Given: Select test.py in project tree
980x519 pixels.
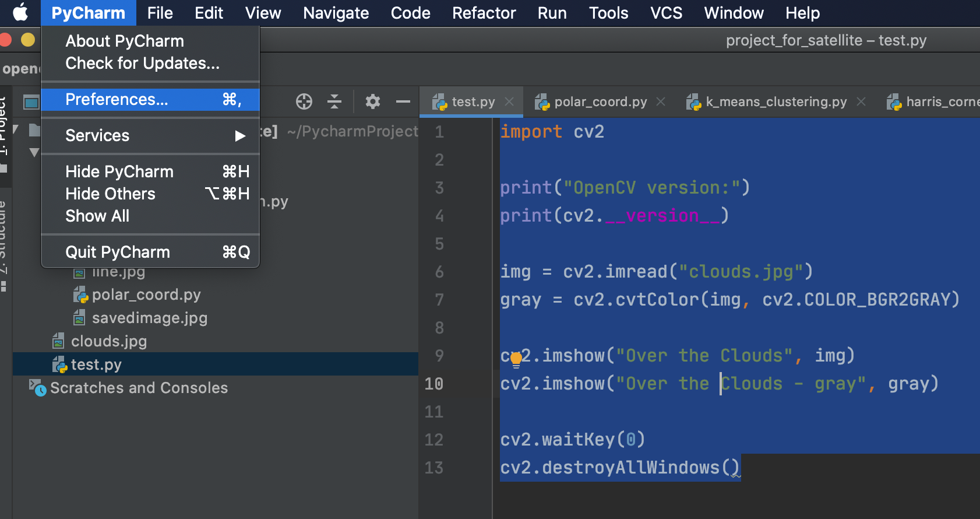Looking at the screenshot, I should (96, 364).
